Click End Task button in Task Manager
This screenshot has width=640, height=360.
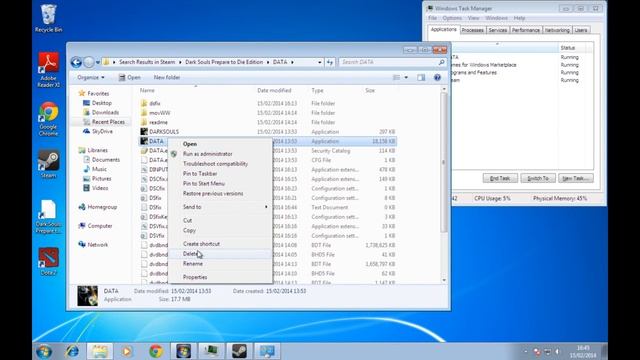tap(500, 178)
